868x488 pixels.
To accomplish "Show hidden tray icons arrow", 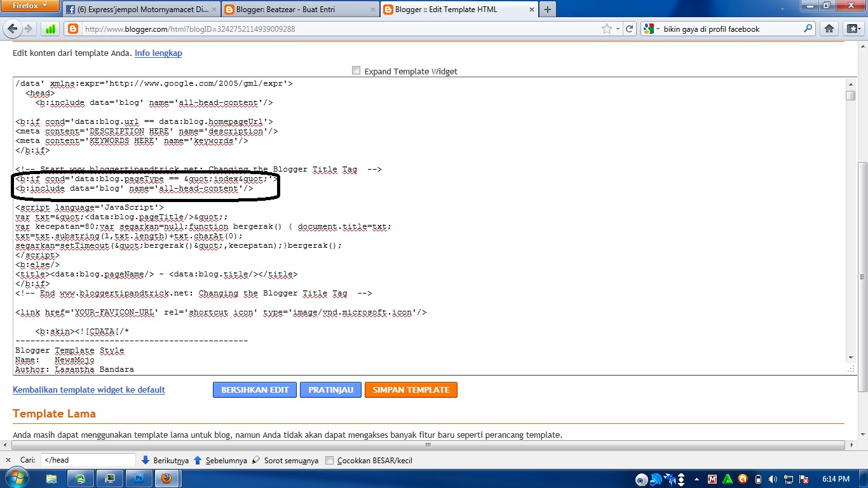I will (696, 479).
